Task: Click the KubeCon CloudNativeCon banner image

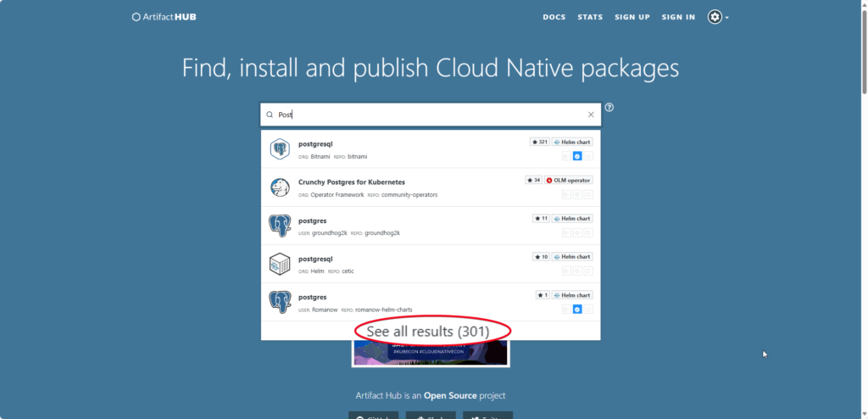Action: pyautogui.click(x=431, y=354)
